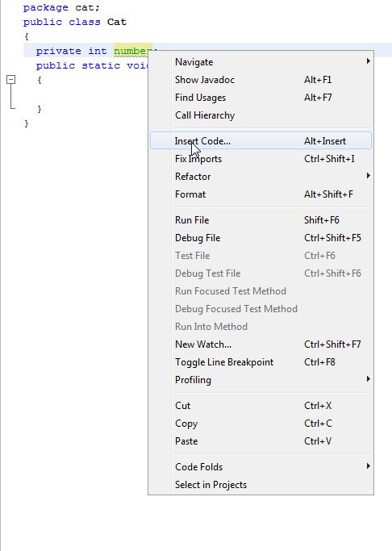This screenshot has height=551, width=392.
Task: Choose Select in Projects option
Action: (x=261, y=485)
